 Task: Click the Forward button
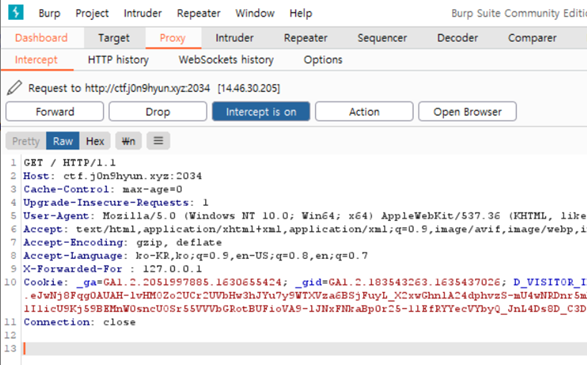tap(55, 112)
